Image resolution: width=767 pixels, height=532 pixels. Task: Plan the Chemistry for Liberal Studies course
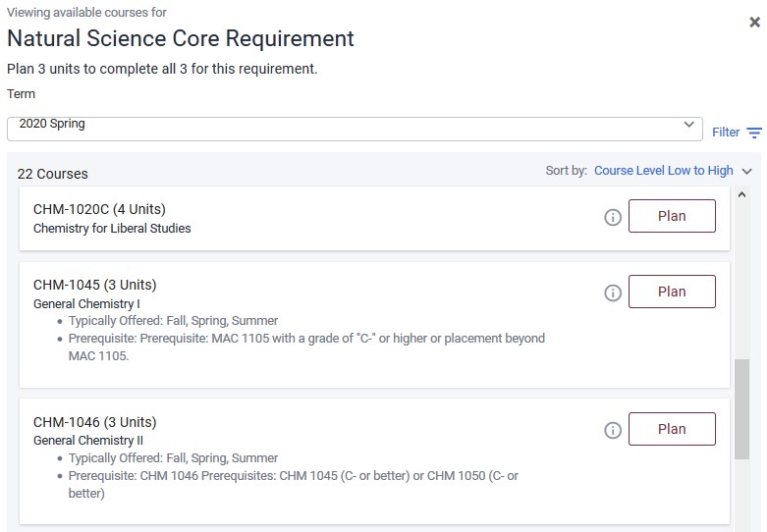672,216
